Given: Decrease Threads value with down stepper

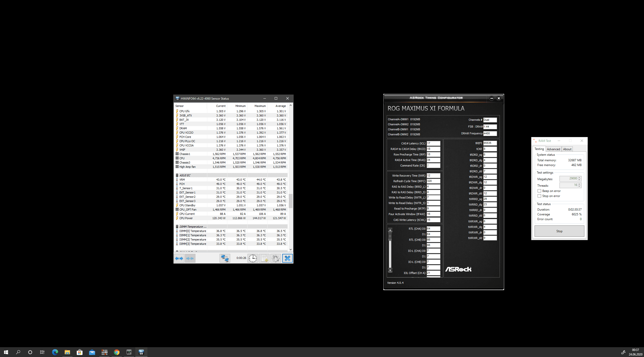Looking at the screenshot, I should (x=579, y=186).
